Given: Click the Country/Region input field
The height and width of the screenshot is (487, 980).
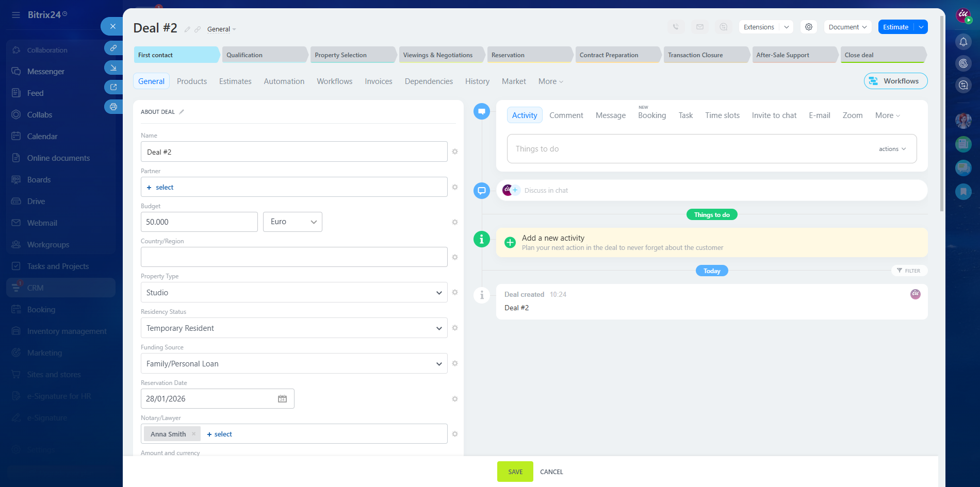Looking at the screenshot, I should coord(293,257).
